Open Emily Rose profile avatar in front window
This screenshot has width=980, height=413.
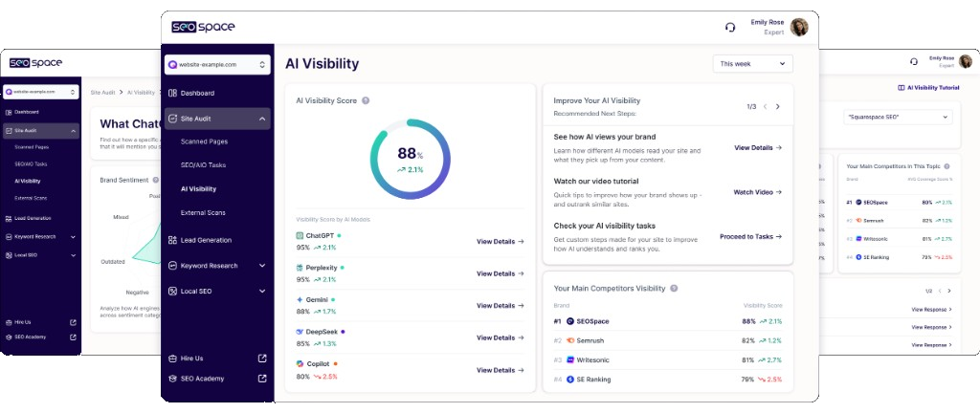tap(799, 28)
